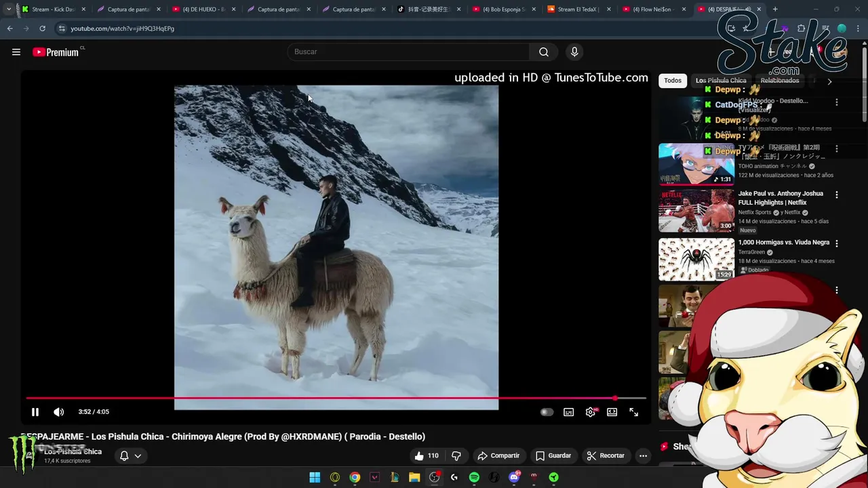This screenshot has height=488, width=868.
Task: Open the browser tab search dropdown
Action: tap(8, 9)
